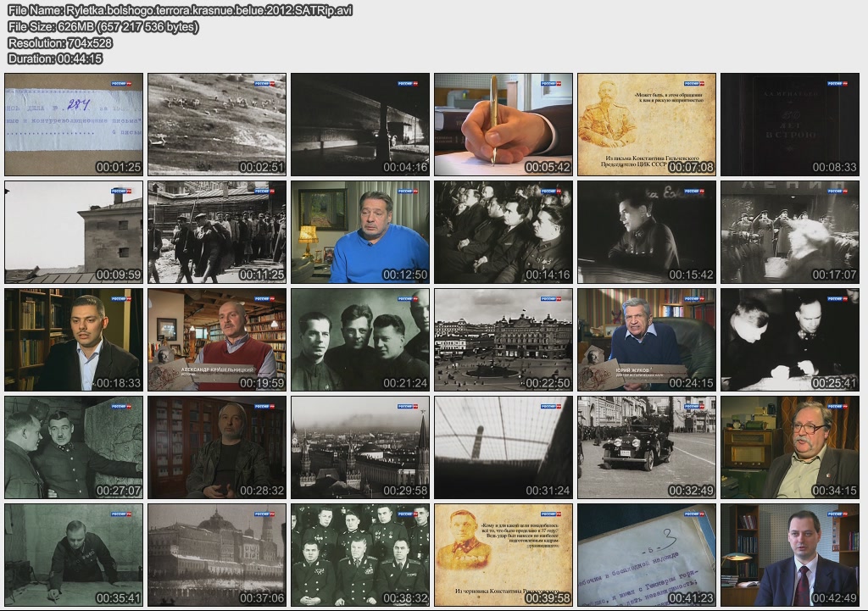Click the 00:38:32 group of officers photo

coord(360,555)
